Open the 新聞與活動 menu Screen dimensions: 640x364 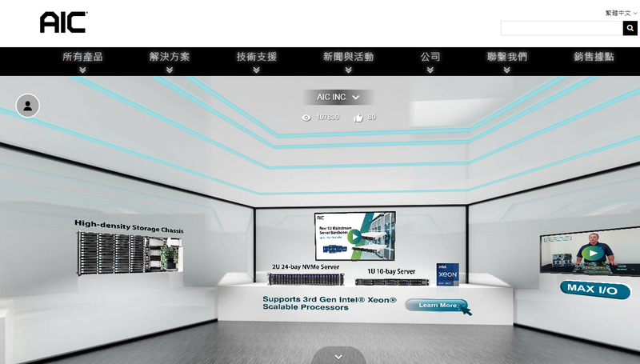[x=348, y=57]
